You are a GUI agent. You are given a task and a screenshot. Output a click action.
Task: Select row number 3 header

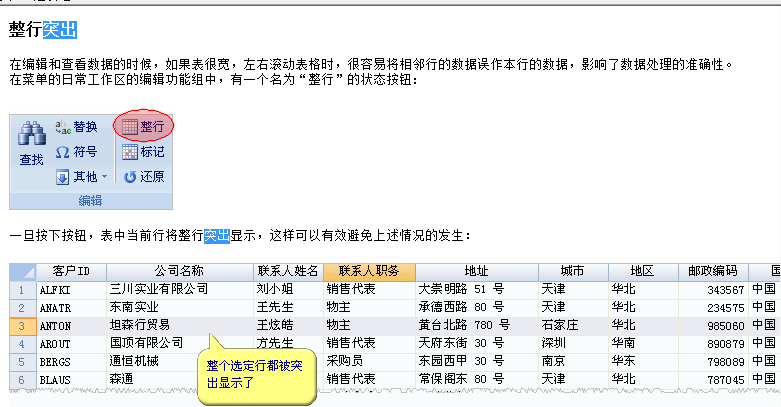[x=21, y=325]
